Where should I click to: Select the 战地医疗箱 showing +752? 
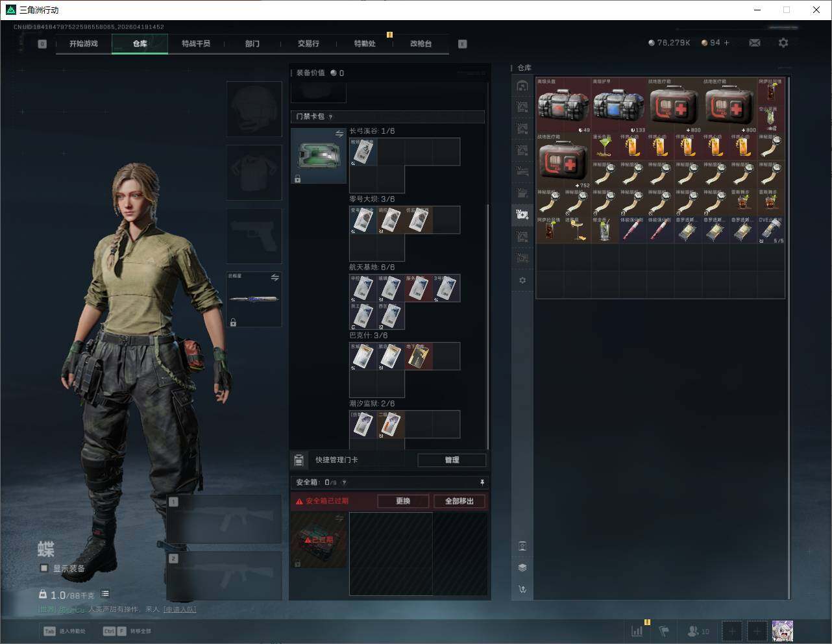point(564,161)
